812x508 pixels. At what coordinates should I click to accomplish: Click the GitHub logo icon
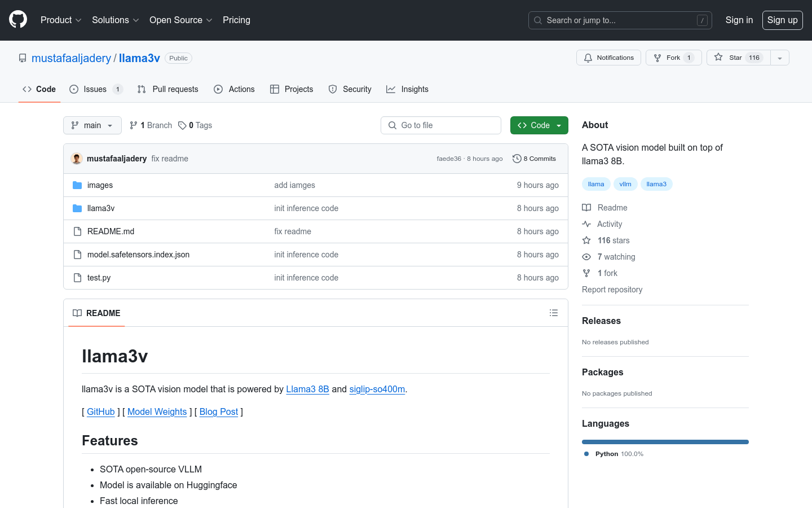[x=18, y=20]
